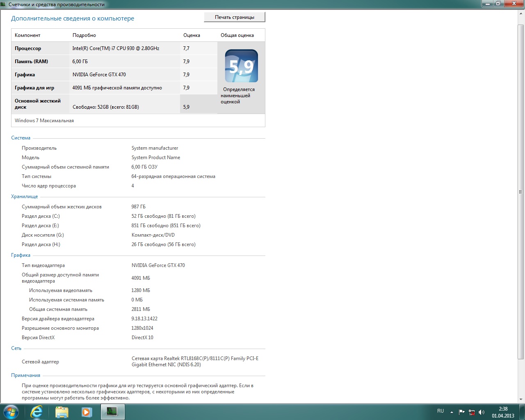Show hidden tray icons arrow
The image size is (525, 420).
click(x=452, y=412)
